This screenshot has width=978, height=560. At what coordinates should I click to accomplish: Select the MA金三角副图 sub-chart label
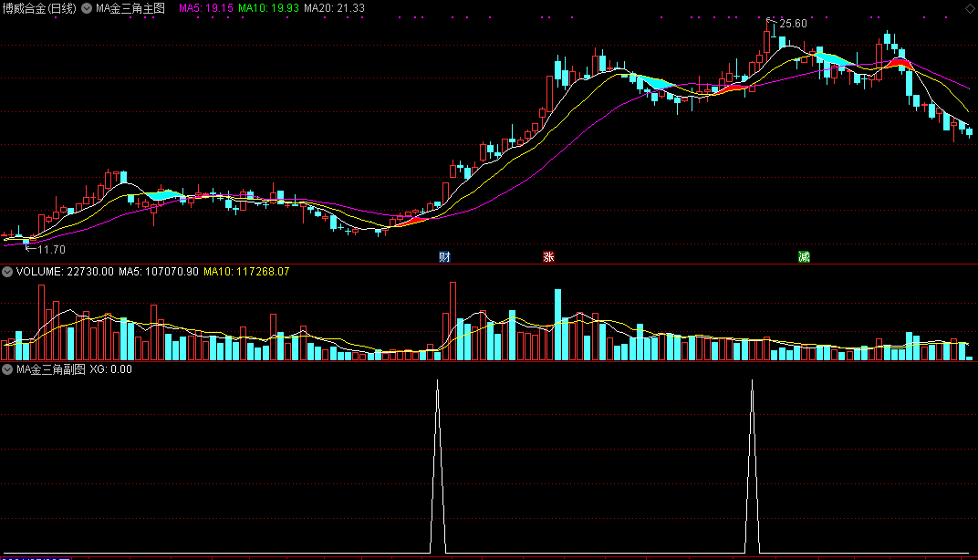tap(50, 369)
